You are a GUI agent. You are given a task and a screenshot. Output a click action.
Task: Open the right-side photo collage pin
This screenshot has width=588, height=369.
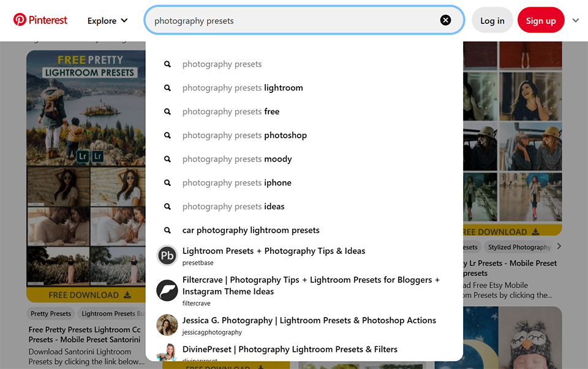pos(513,138)
